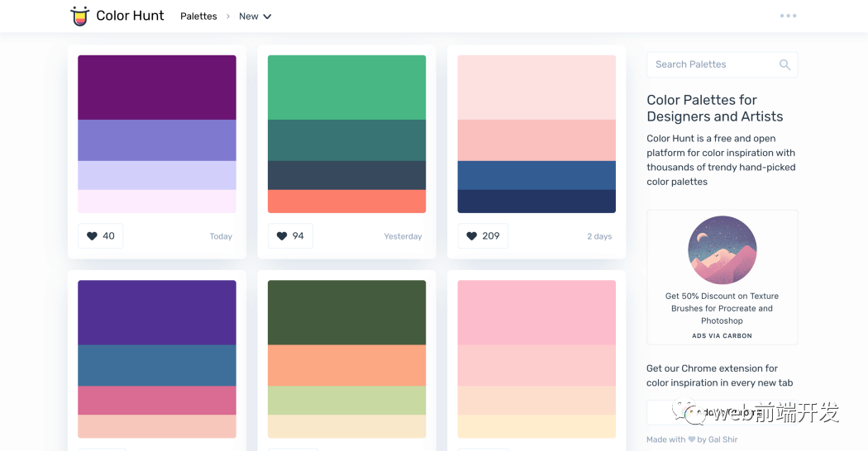Screen dimensions: 868x451
Task: Select the rose pink swatch in bottom-left palette
Action: point(157,401)
